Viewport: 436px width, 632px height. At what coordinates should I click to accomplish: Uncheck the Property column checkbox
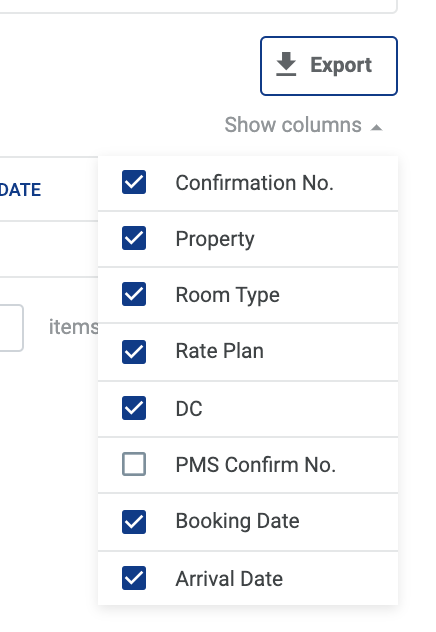tap(134, 238)
